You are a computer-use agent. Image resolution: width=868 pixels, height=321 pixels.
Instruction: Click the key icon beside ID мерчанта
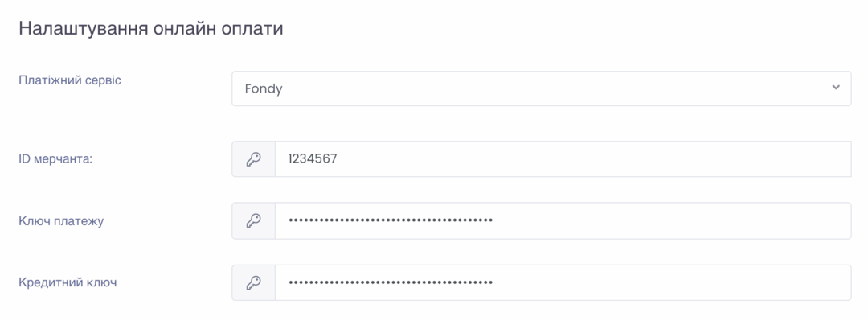click(253, 159)
